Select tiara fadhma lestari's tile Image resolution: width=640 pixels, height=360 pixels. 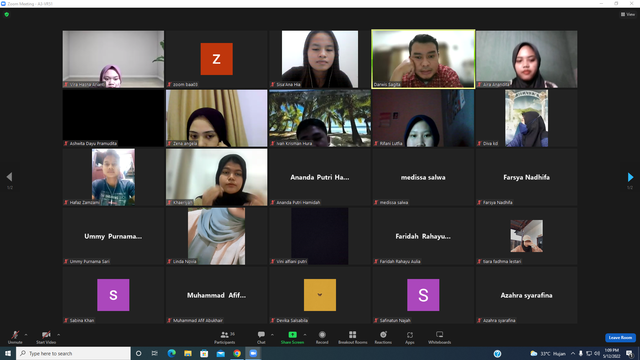pyautogui.click(x=527, y=236)
